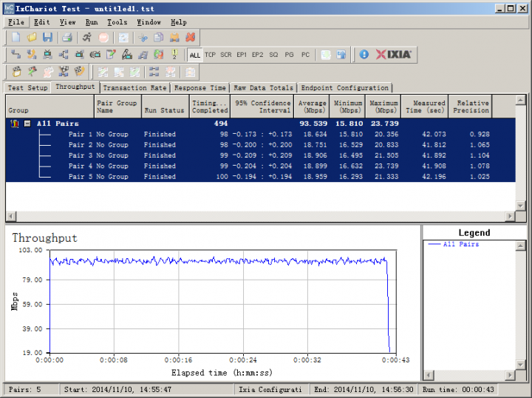
Task: Click the green-red circular arrows icon
Action: click(158, 54)
